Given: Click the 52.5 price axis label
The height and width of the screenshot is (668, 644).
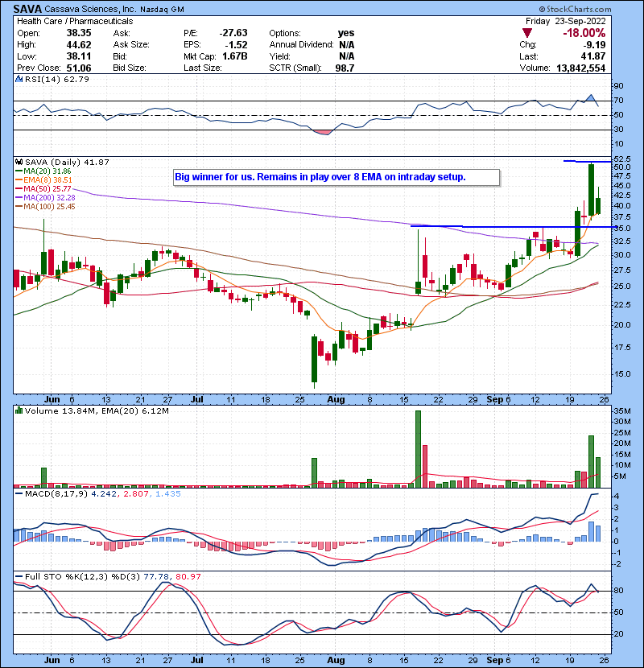Looking at the screenshot, I should [622, 159].
